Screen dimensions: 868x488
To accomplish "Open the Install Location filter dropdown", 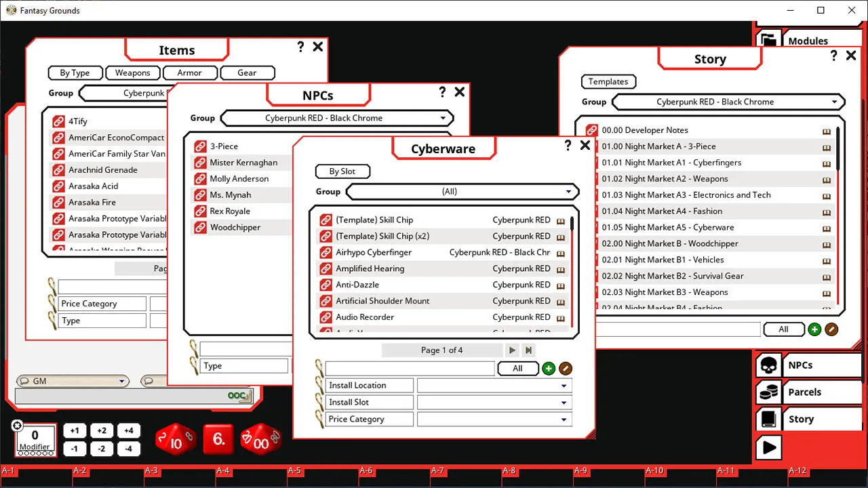I will [x=494, y=386].
